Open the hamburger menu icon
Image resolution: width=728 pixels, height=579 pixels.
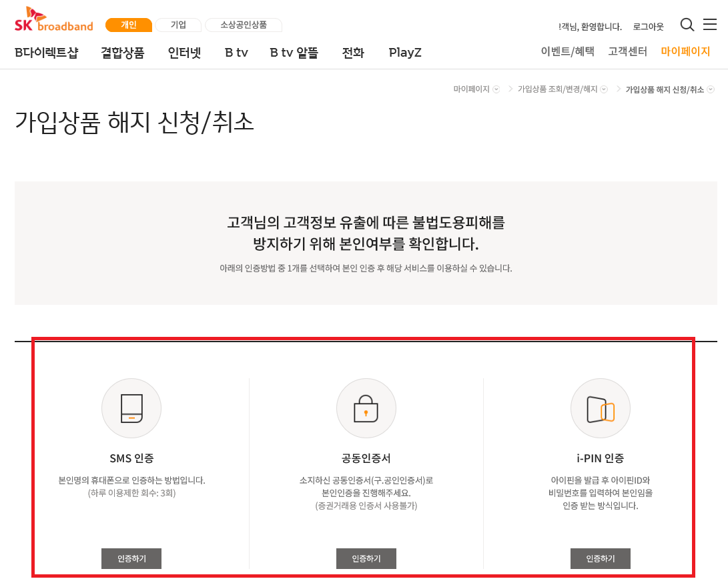(710, 24)
